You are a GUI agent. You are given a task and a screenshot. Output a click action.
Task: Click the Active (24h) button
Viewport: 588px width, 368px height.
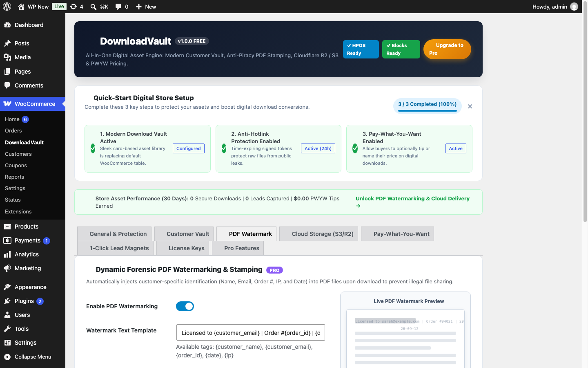point(318,148)
